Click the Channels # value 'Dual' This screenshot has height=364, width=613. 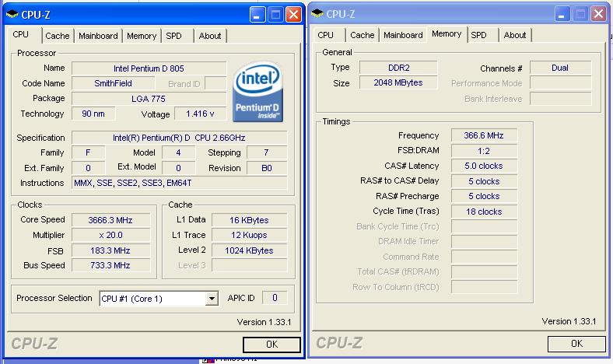click(560, 68)
